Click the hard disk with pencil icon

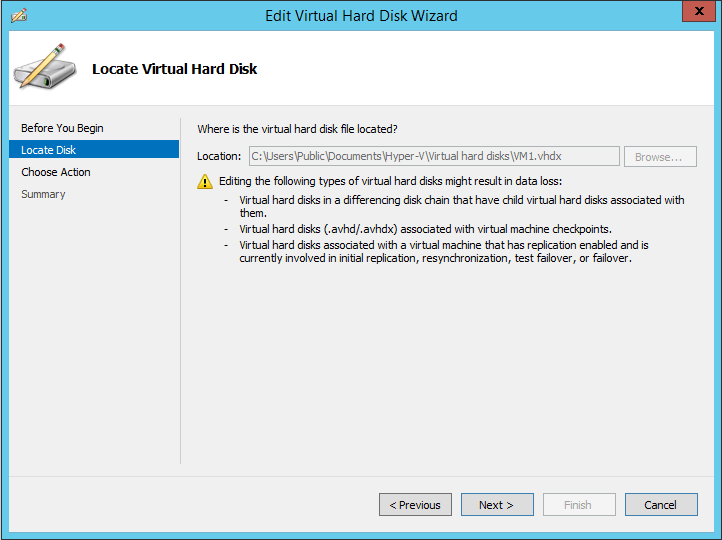pos(45,67)
